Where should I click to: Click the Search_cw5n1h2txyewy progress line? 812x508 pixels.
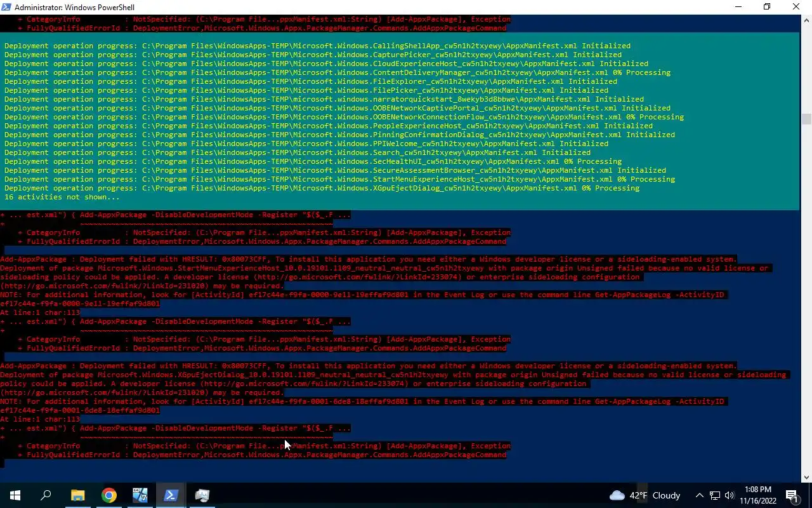[298, 152]
